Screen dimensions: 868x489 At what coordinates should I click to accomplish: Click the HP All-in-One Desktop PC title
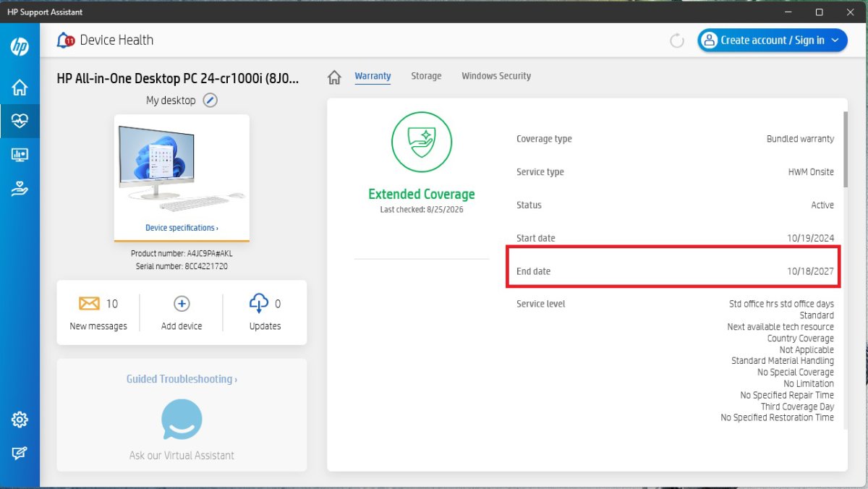tap(178, 78)
